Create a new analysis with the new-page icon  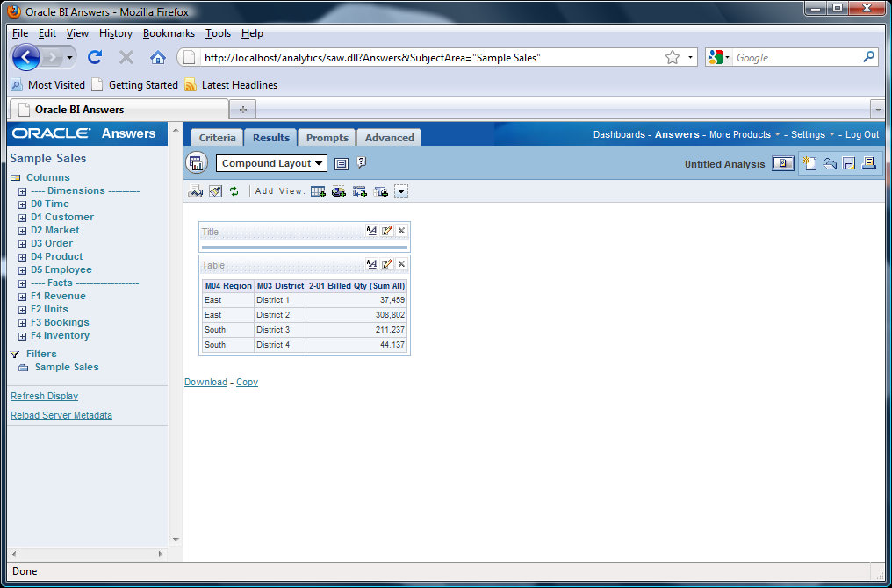pos(810,163)
